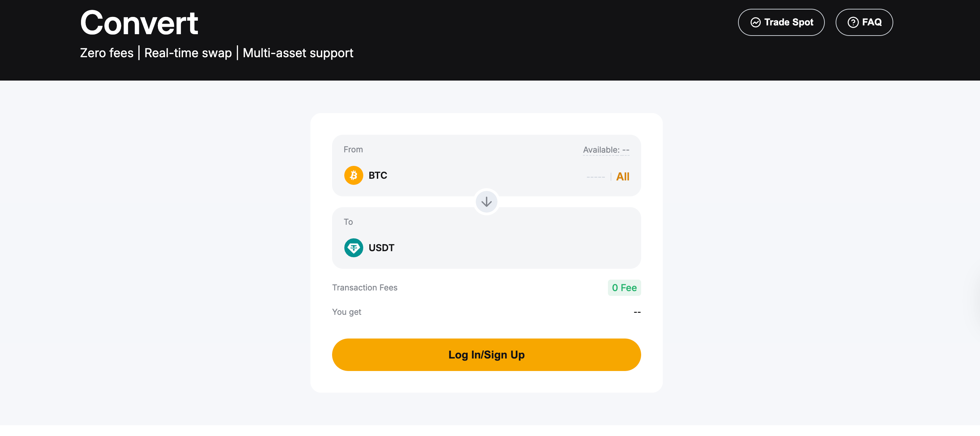Click the Log In/Sign Up button

[x=486, y=354]
